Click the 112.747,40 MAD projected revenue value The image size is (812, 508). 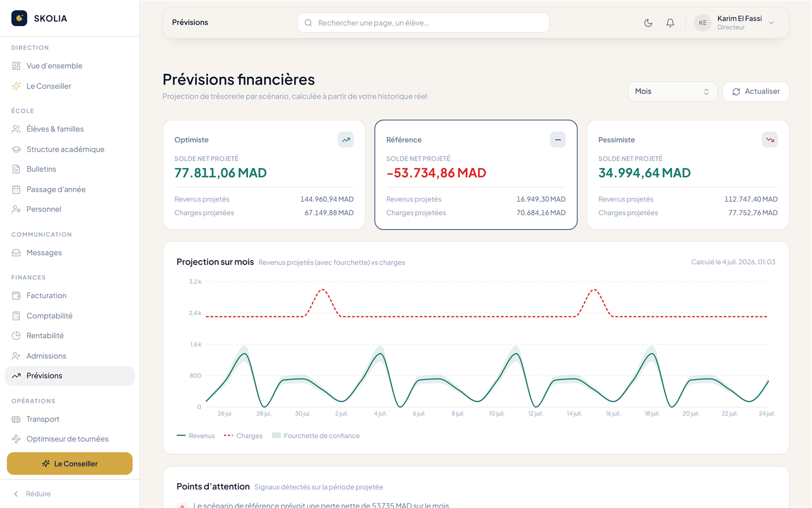point(751,199)
